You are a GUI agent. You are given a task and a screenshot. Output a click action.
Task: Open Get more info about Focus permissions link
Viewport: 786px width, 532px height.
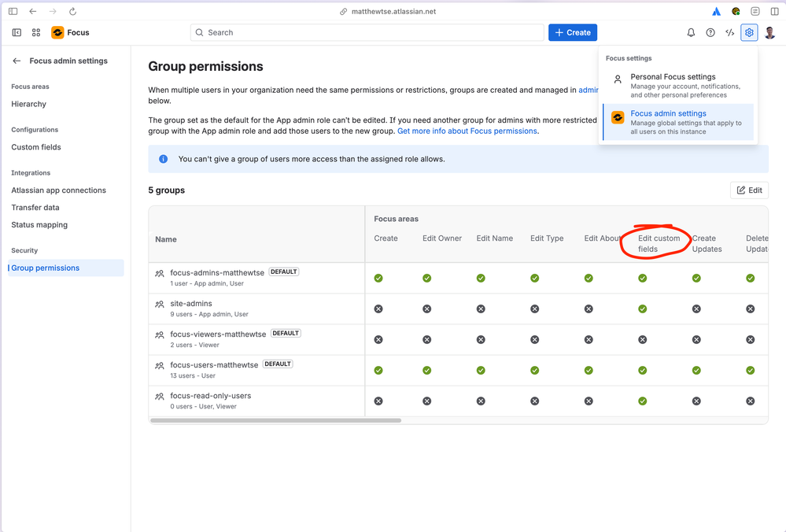point(467,131)
